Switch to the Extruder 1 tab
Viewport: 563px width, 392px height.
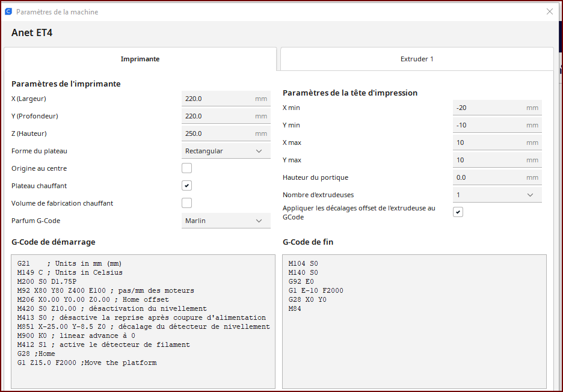coord(417,59)
